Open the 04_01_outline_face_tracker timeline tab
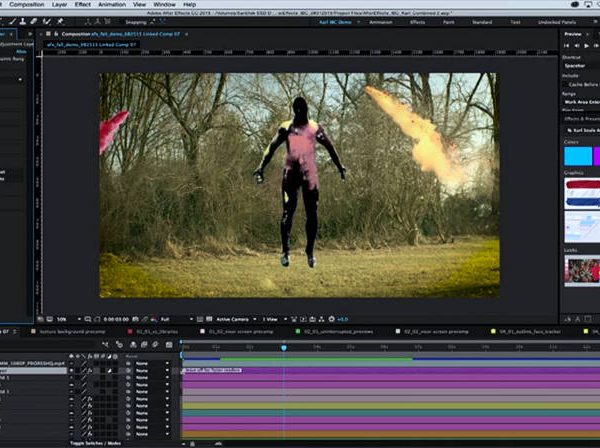The width and height of the screenshot is (600, 448). click(530, 332)
